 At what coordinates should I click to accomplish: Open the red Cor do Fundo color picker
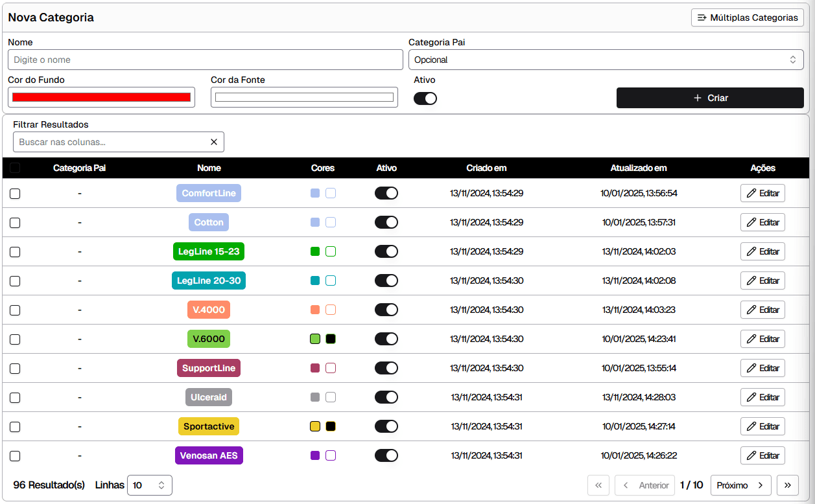tap(102, 97)
